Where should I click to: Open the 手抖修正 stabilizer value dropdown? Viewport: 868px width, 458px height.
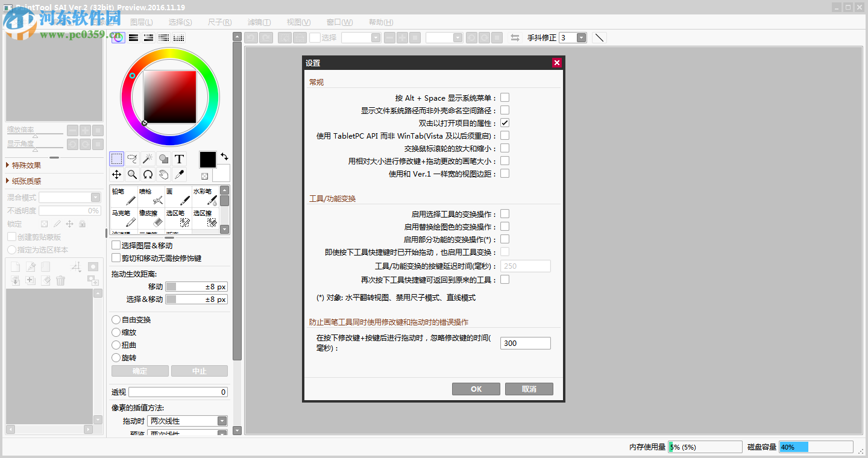(x=580, y=37)
